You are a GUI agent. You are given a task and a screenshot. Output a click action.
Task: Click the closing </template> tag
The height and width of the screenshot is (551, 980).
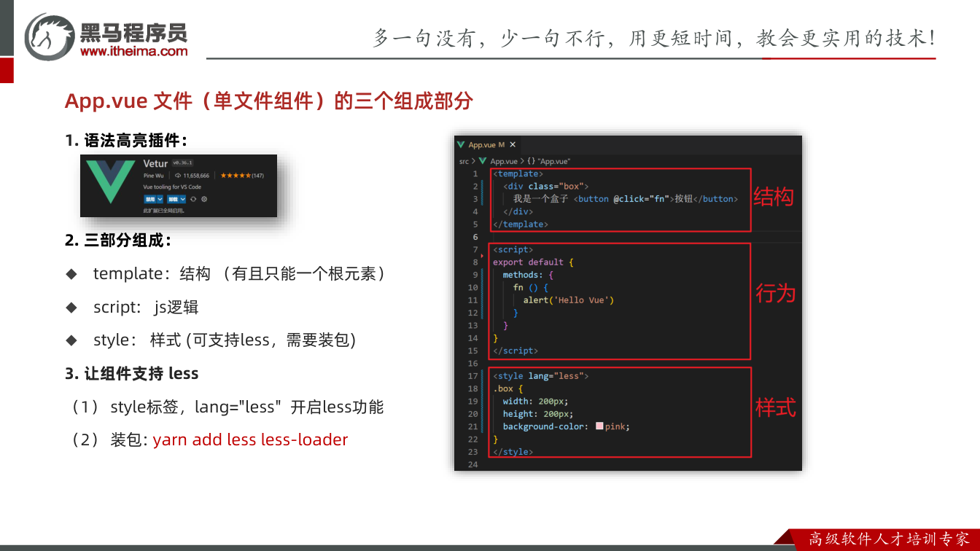pyautogui.click(x=521, y=224)
